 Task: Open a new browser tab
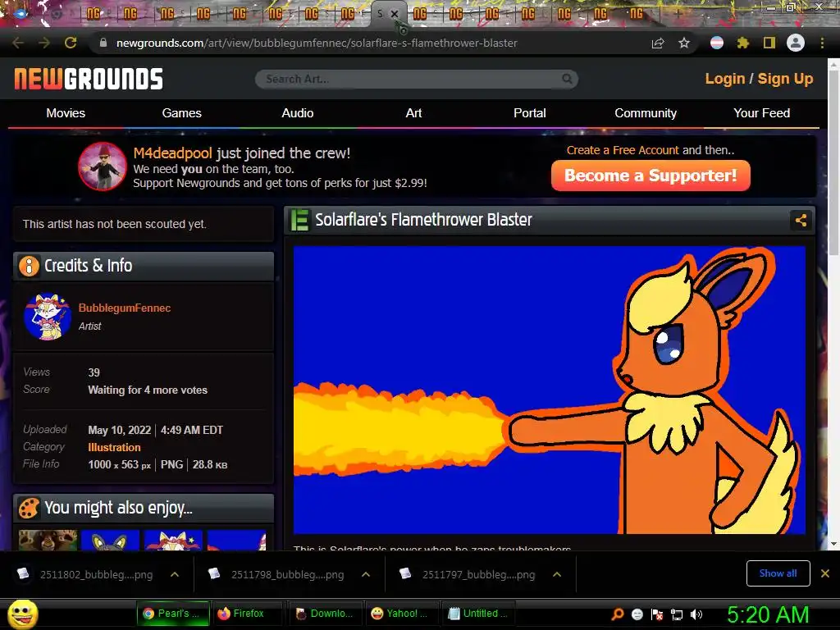678,14
